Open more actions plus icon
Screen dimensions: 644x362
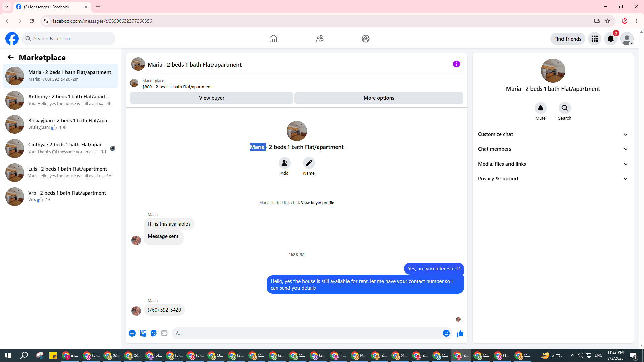[132, 333]
